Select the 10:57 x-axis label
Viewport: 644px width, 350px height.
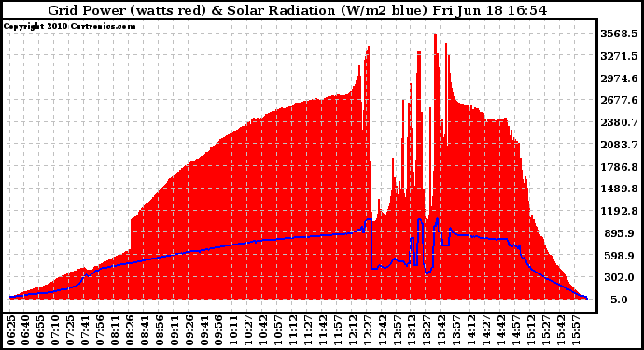(x=278, y=329)
